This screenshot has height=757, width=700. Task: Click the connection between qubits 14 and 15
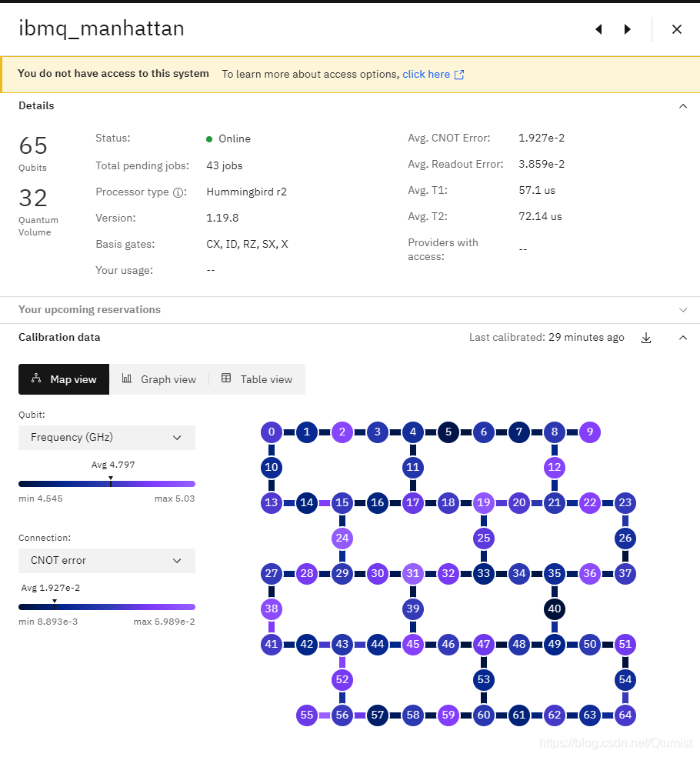325,503
